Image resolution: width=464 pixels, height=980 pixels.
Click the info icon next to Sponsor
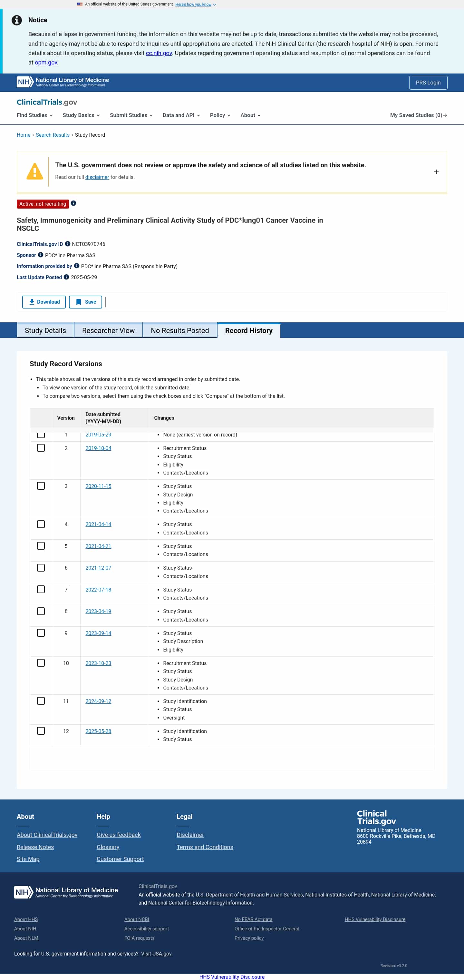coord(40,255)
